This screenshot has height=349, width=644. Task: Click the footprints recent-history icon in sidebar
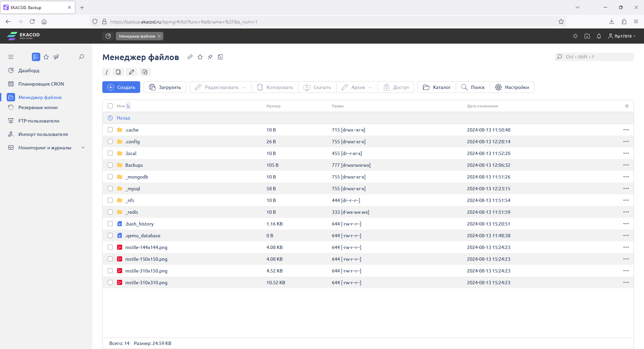click(56, 57)
